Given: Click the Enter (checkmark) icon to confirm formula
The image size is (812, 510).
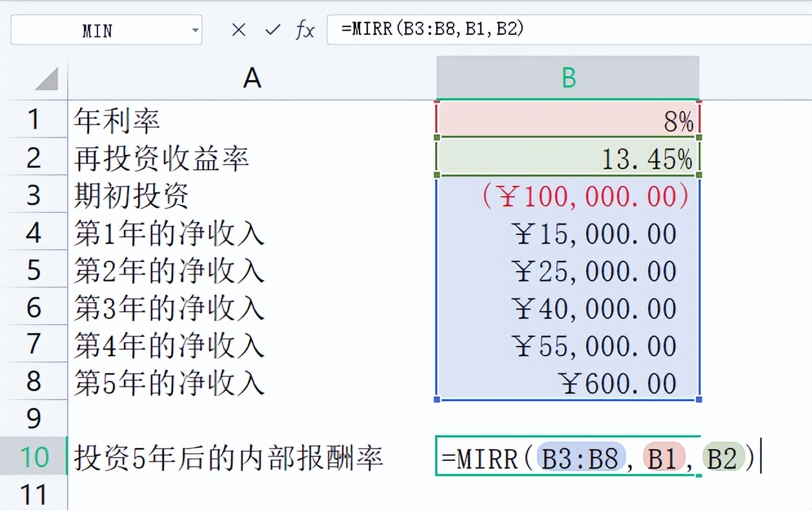Looking at the screenshot, I should [272, 30].
